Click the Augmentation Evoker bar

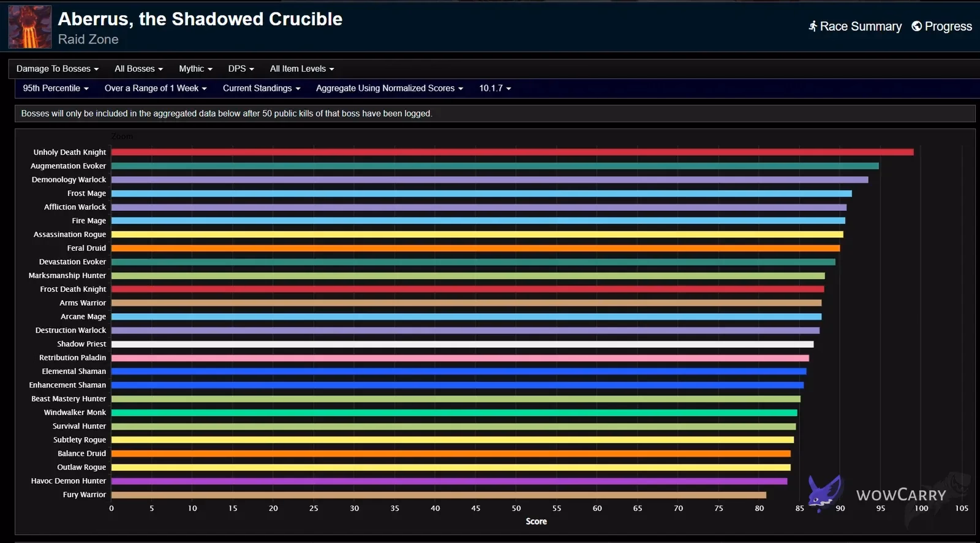click(495, 166)
